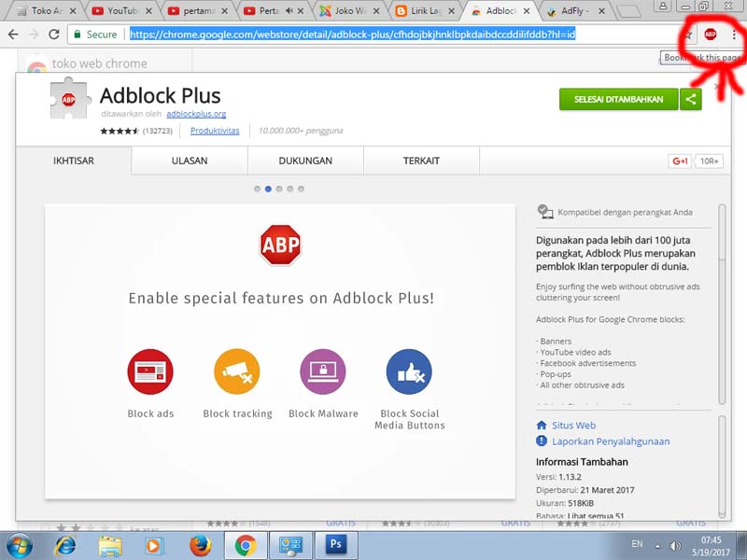
Task: Reload the page using the refresh icon
Action: point(54,35)
